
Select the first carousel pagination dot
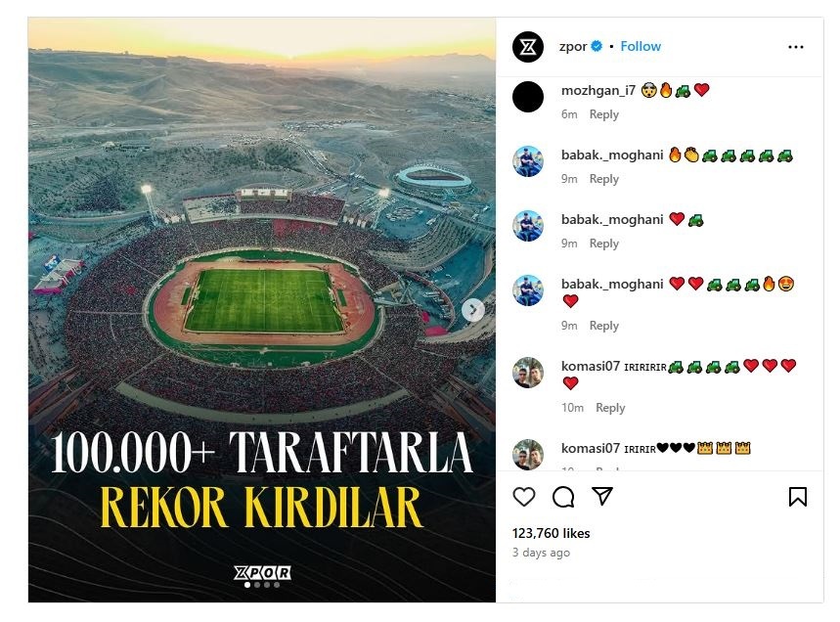click(x=247, y=585)
